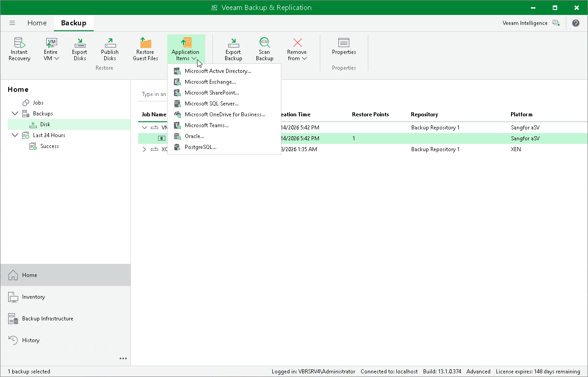This screenshot has width=588, height=377.
Task: Click the Properties ribbon icon
Action: 344,47
